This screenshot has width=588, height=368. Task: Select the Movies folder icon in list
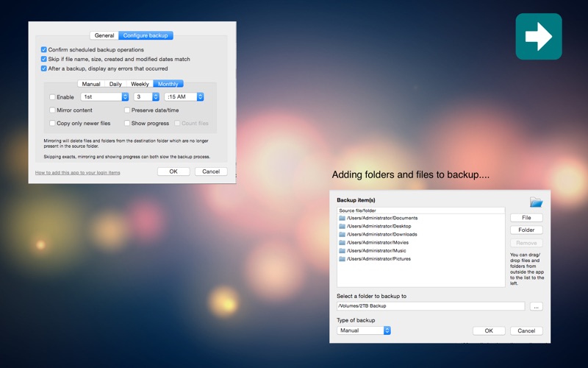click(x=342, y=242)
